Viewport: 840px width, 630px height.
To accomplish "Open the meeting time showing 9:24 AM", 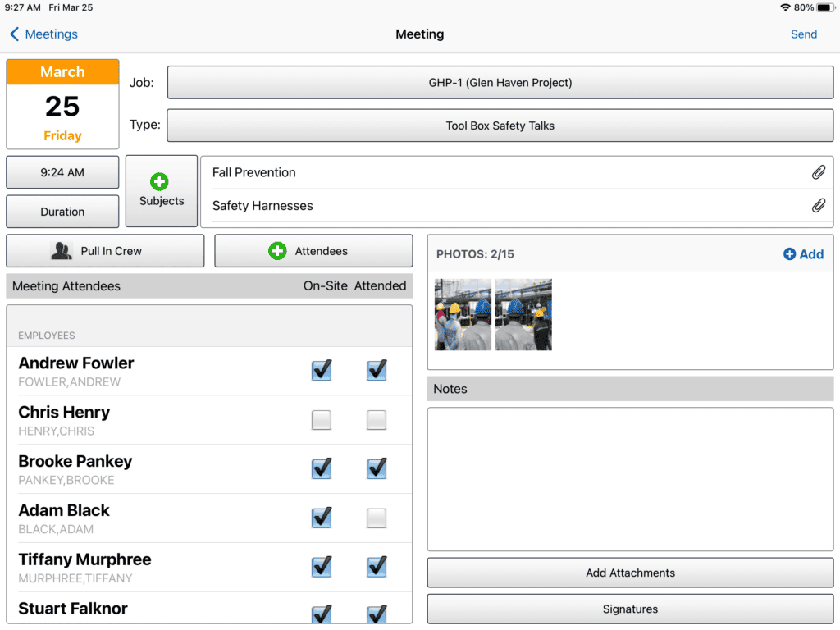I will [62, 172].
